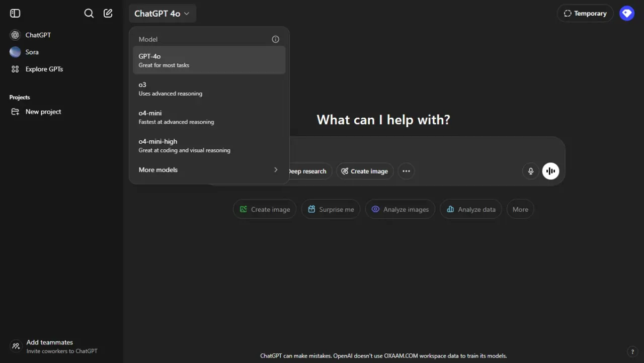Start a new chat with pencil icon
The height and width of the screenshot is (363, 644).
(108, 14)
